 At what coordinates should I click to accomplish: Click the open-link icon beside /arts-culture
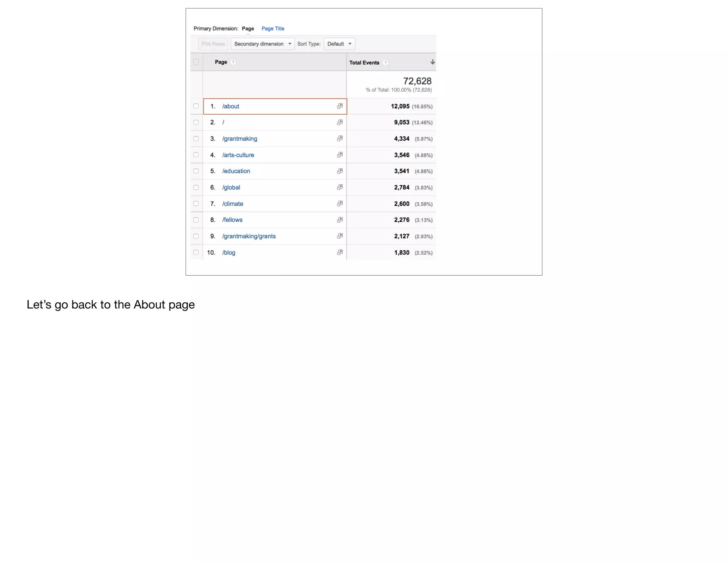[340, 155]
